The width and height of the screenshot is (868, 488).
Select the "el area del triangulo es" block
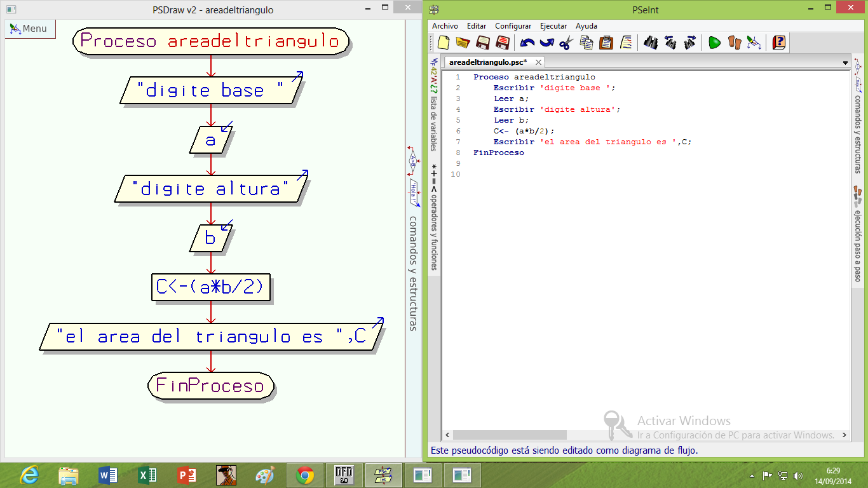point(211,337)
